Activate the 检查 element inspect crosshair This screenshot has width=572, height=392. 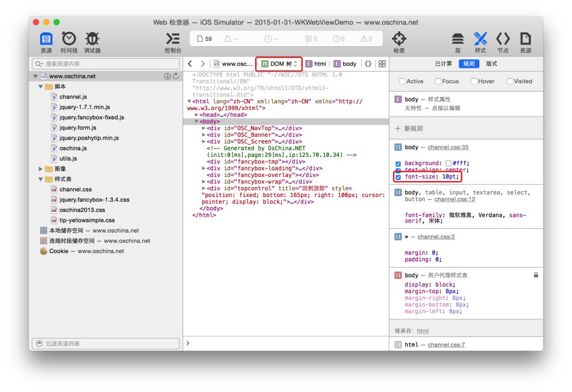point(399,42)
